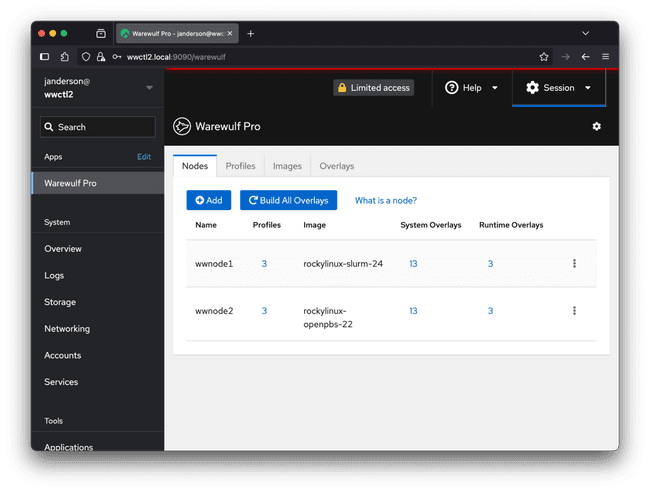
Task: Bookmark this page with the star icon
Action: [x=544, y=57]
